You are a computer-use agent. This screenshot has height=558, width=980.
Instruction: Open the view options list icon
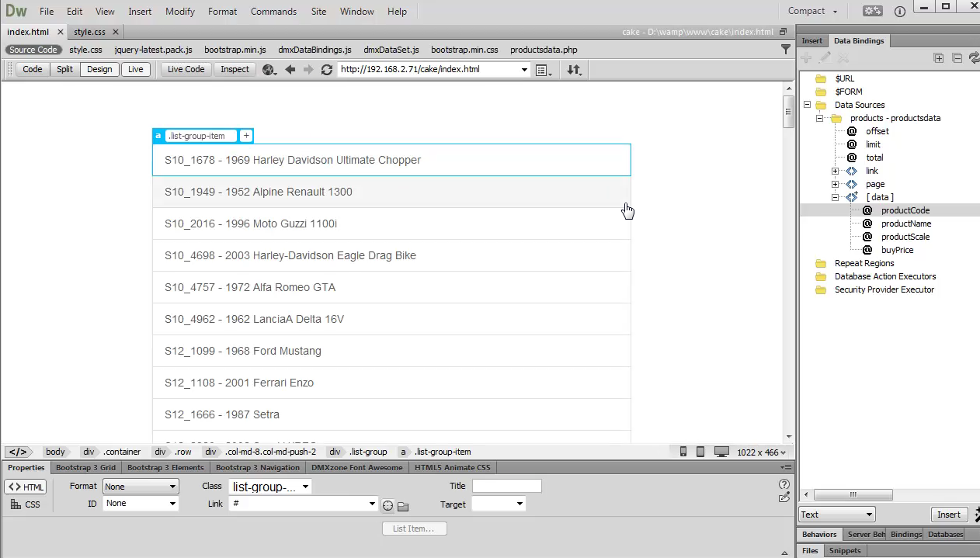(x=544, y=70)
